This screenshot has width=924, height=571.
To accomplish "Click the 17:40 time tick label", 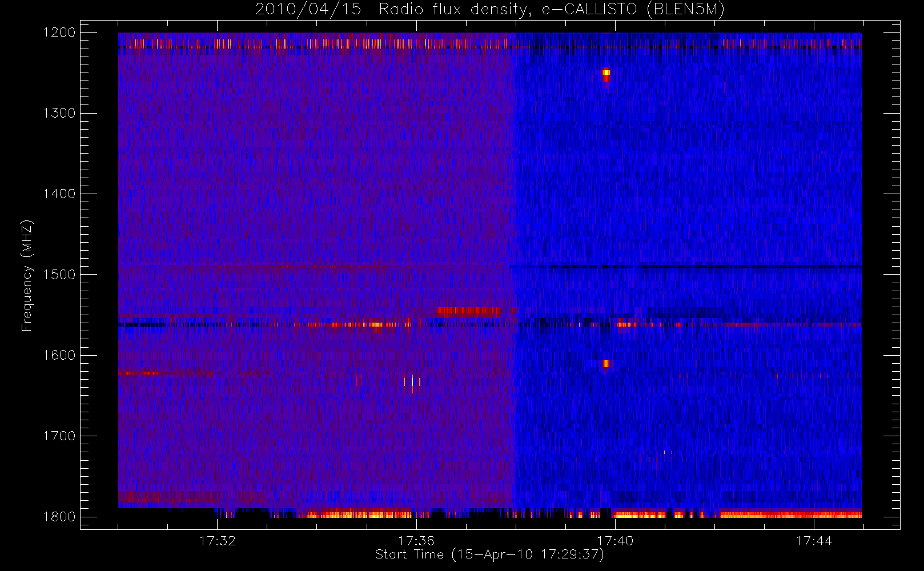I will [615, 541].
